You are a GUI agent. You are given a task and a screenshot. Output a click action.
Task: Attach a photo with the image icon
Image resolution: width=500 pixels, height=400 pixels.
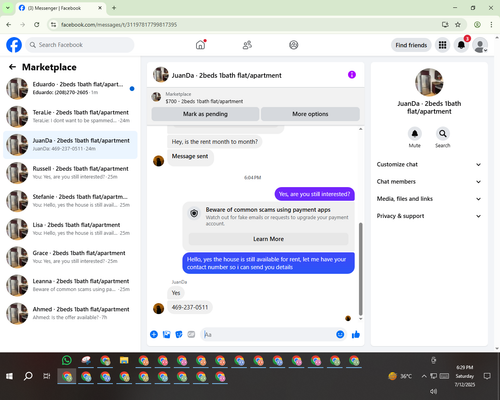[166, 334]
